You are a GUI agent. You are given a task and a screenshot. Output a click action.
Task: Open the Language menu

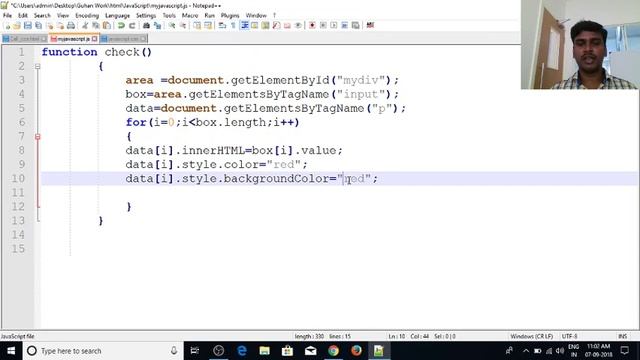117,16
